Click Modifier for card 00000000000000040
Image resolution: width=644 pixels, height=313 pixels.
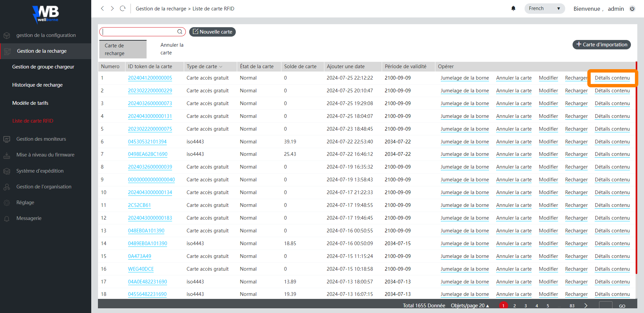coord(548,180)
